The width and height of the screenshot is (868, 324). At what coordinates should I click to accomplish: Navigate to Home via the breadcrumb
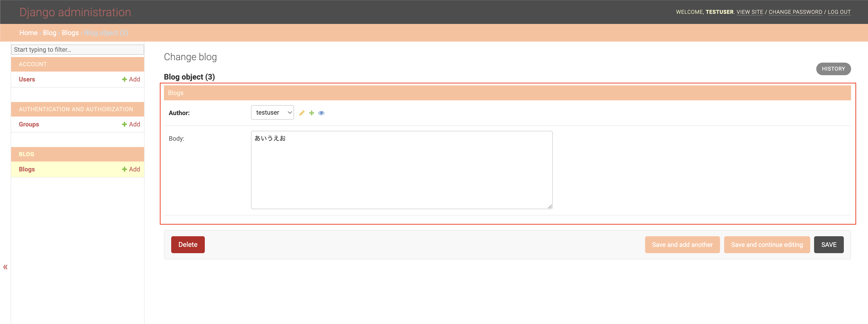28,32
